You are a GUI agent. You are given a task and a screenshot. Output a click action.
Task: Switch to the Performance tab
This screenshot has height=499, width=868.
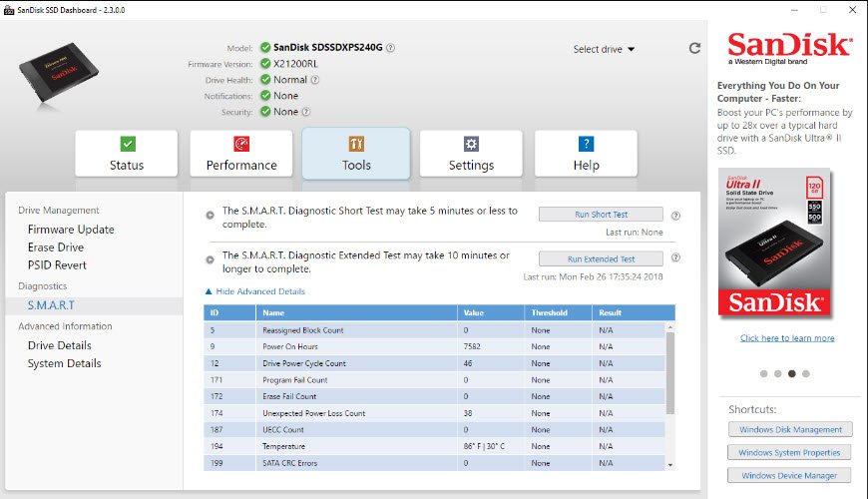tap(241, 154)
